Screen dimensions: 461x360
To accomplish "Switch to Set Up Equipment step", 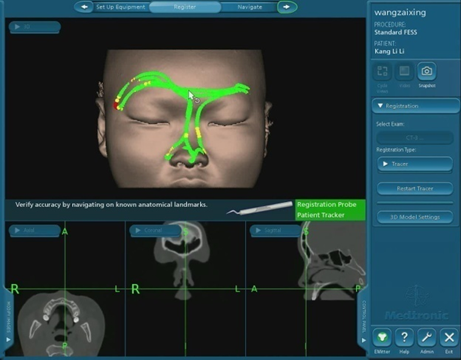I will (121, 7).
